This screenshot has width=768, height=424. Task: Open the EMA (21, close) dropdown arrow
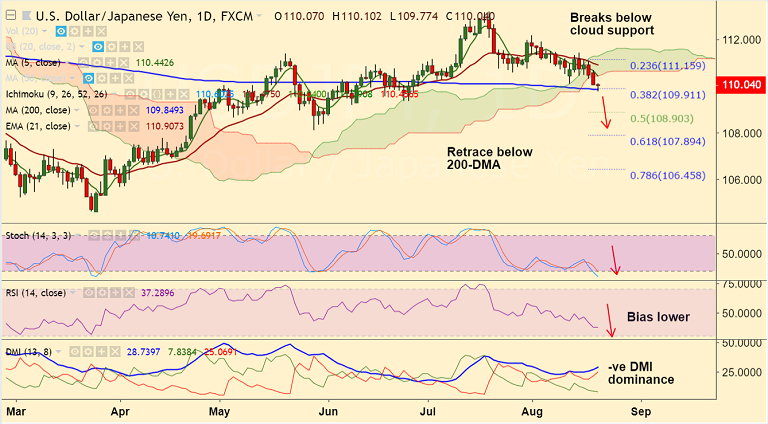(77, 126)
